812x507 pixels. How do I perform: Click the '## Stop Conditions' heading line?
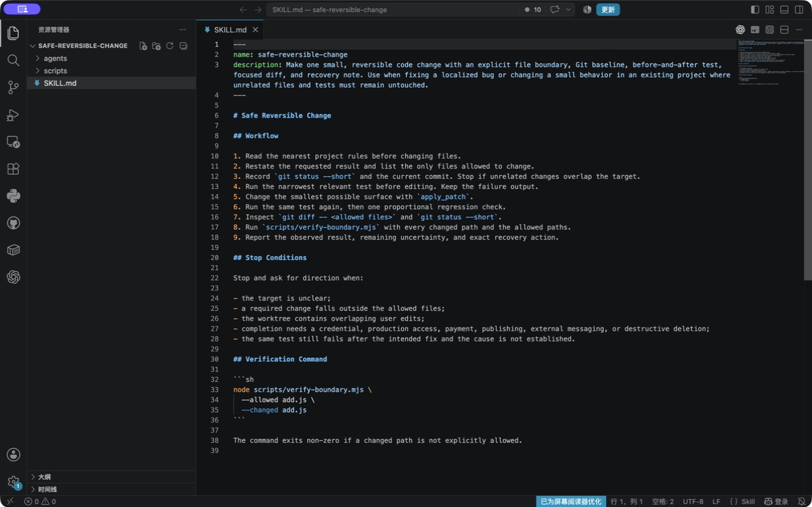(x=270, y=257)
